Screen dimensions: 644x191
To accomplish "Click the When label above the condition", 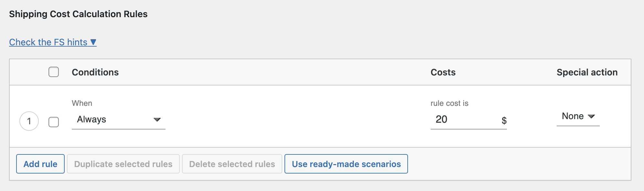I will click(x=82, y=103).
